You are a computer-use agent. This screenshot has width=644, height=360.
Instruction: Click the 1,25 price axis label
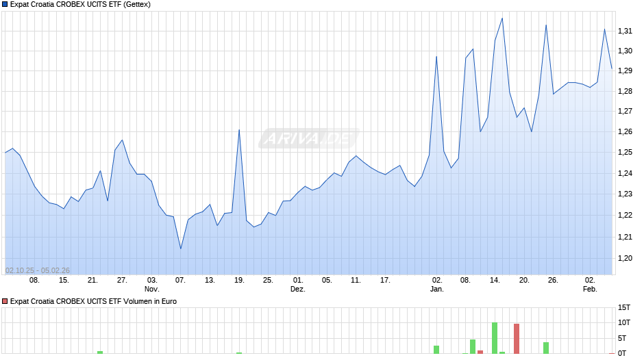[625, 153]
